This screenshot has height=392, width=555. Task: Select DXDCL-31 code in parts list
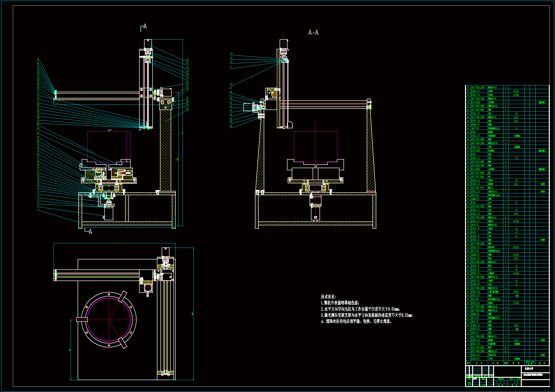(475, 91)
